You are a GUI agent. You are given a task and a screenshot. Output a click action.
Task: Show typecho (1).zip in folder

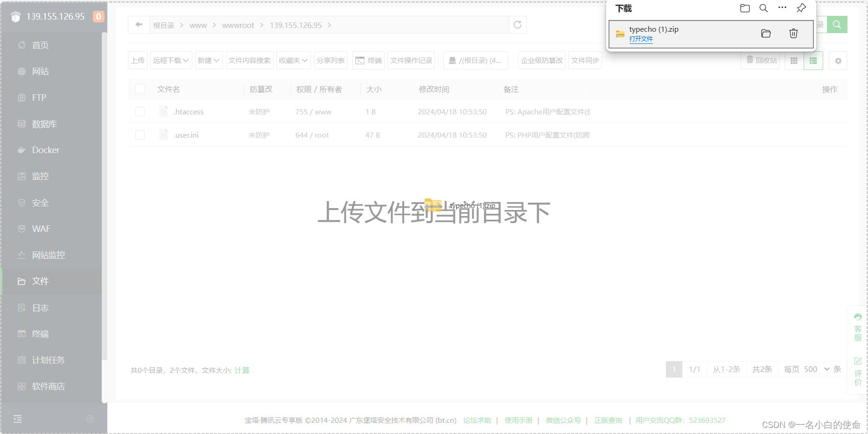tap(766, 34)
